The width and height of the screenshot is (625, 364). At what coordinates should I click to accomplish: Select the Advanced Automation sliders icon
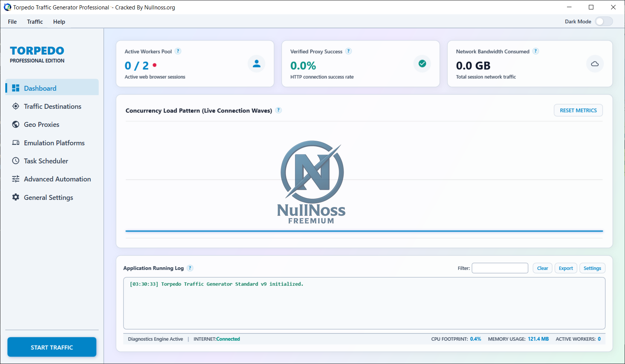click(x=15, y=179)
